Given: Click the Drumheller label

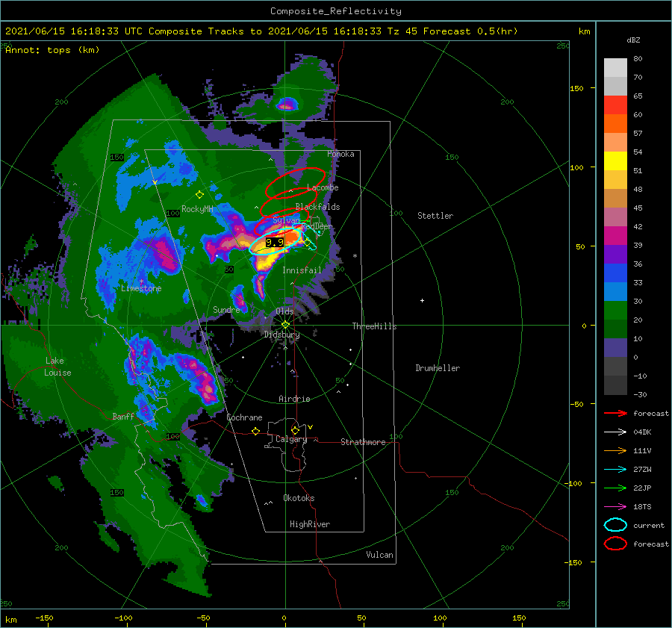Looking at the screenshot, I should [438, 368].
